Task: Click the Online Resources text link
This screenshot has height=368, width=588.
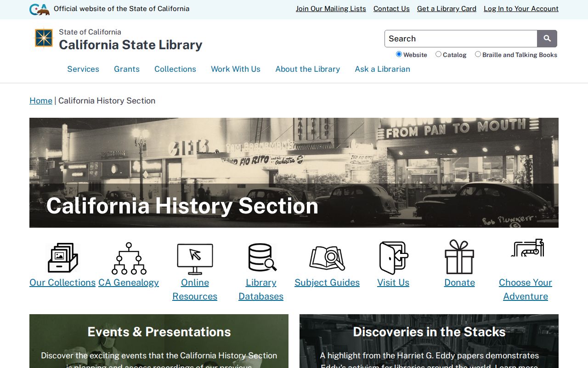Action: coord(195,289)
